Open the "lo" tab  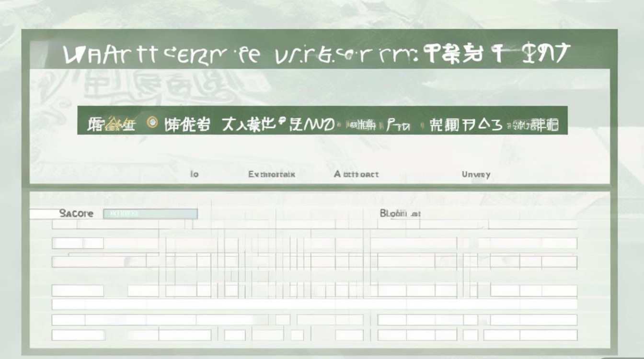(x=194, y=174)
